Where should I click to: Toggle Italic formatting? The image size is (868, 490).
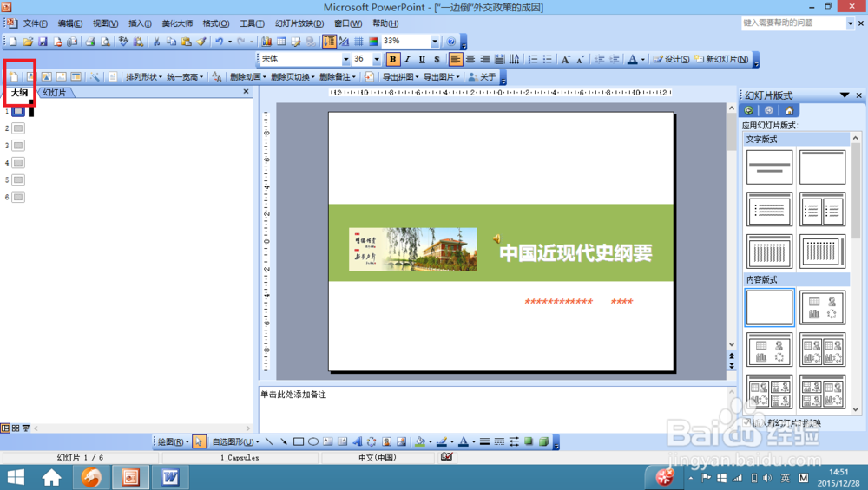coord(407,59)
